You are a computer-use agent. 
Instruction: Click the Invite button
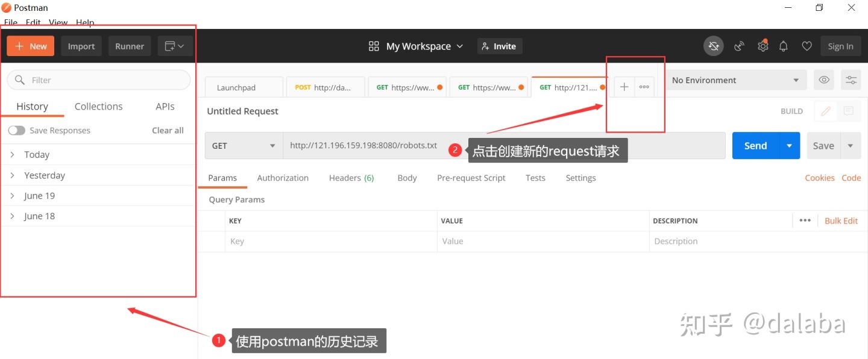pyautogui.click(x=499, y=46)
